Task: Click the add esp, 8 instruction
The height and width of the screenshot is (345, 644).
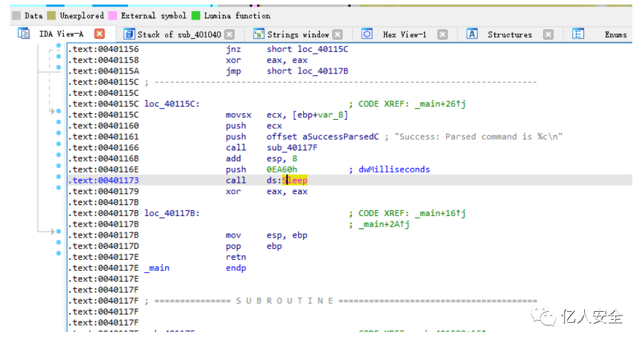Action: coord(262,159)
